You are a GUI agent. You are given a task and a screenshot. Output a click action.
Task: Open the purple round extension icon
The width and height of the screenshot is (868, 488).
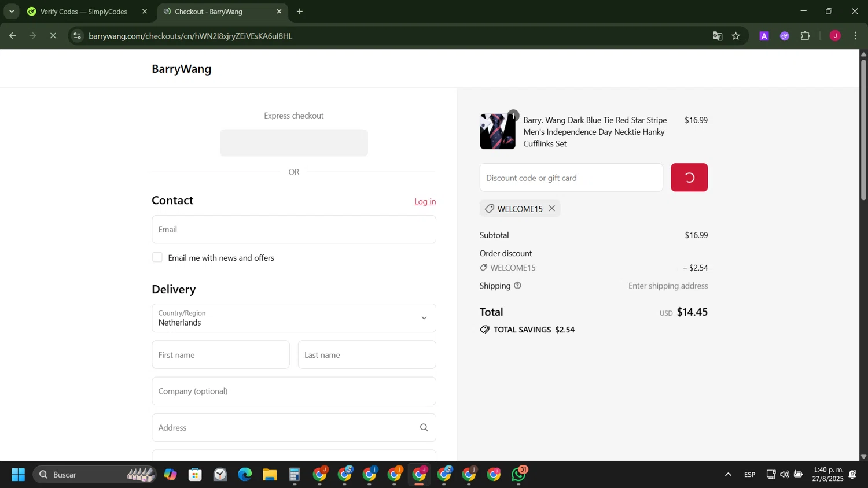point(785,36)
